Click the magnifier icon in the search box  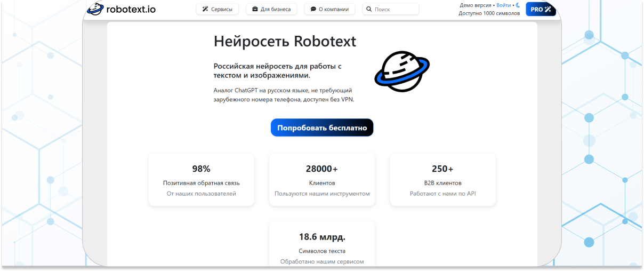[369, 9]
